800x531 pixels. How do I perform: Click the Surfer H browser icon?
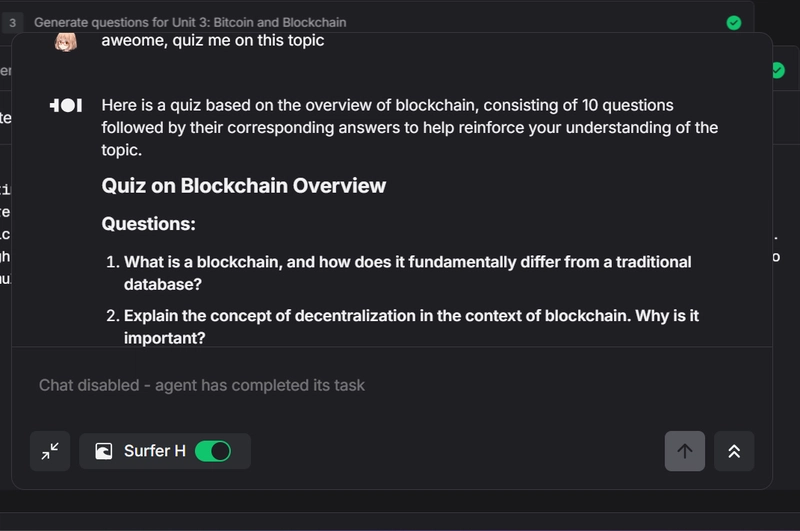tap(104, 451)
